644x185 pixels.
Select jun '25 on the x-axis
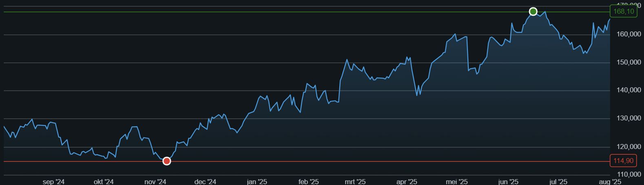tap(508, 182)
